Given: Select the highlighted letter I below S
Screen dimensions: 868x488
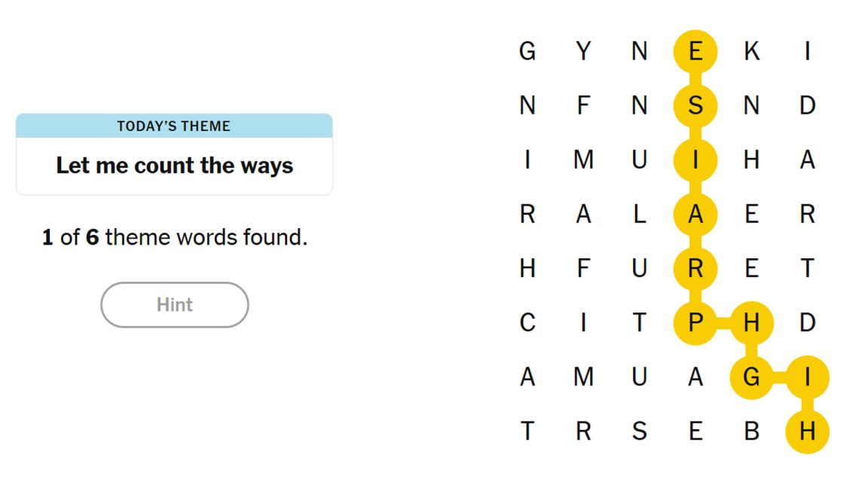Looking at the screenshot, I should pos(695,159).
